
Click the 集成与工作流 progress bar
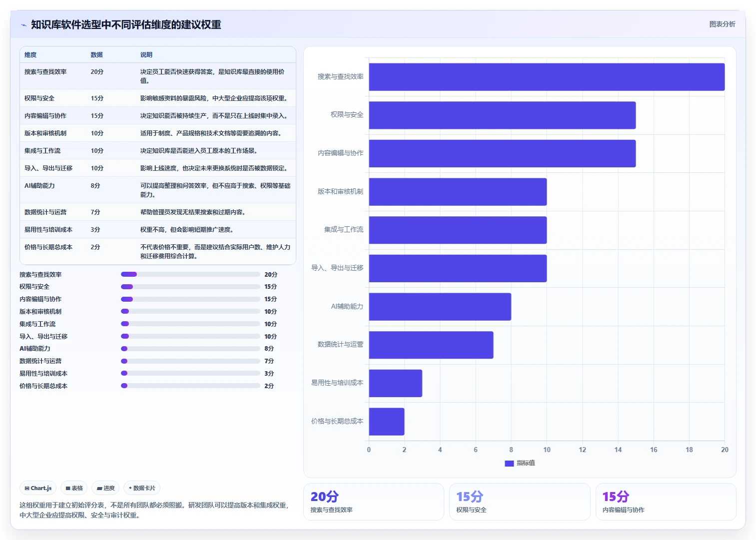[x=190, y=324]
